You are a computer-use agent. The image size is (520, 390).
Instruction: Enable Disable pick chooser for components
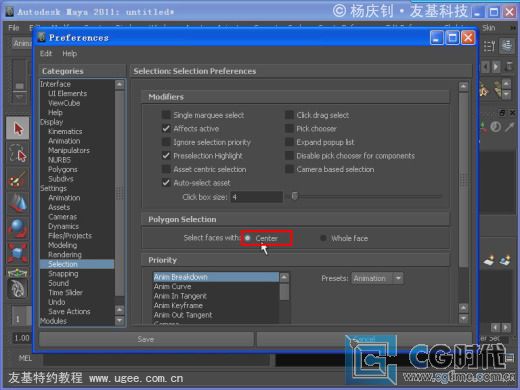pos(289,156)
